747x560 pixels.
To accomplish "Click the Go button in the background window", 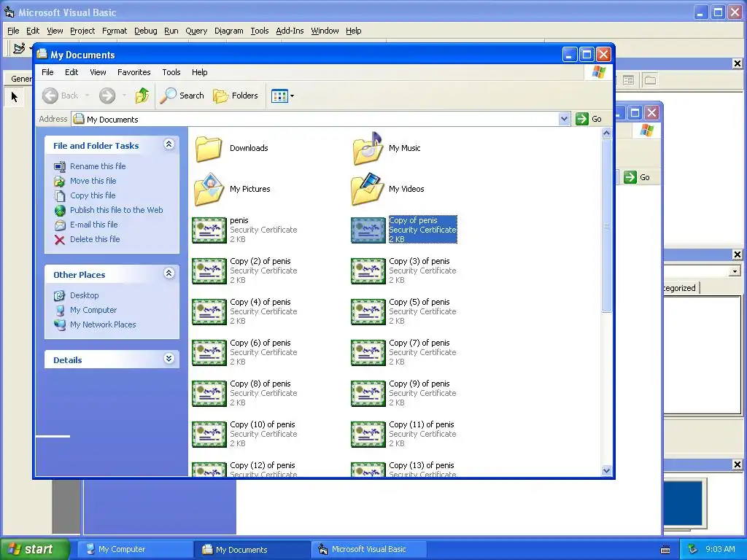I will pos(637,177).
